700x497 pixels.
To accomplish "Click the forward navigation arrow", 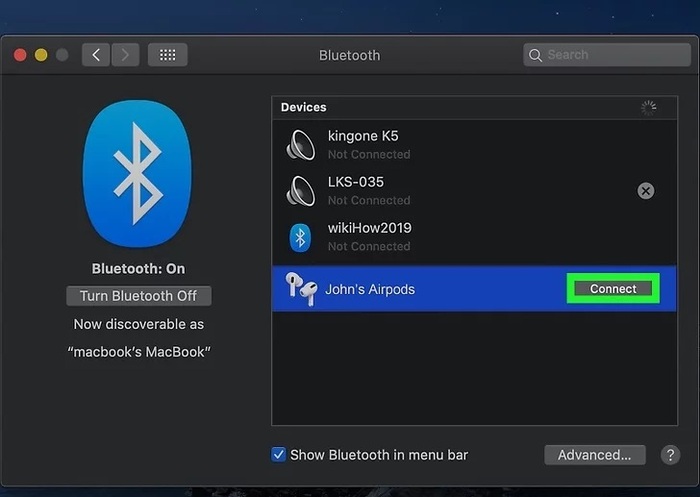I will click(125, 55).
